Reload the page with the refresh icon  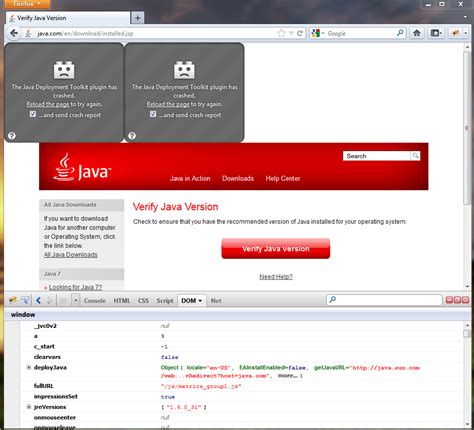point(300,33)
